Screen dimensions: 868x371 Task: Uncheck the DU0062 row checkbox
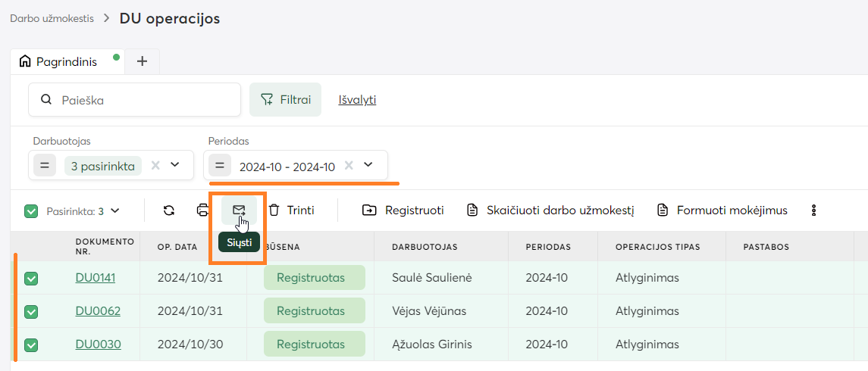pyautogui.click(x=31, y=311)
